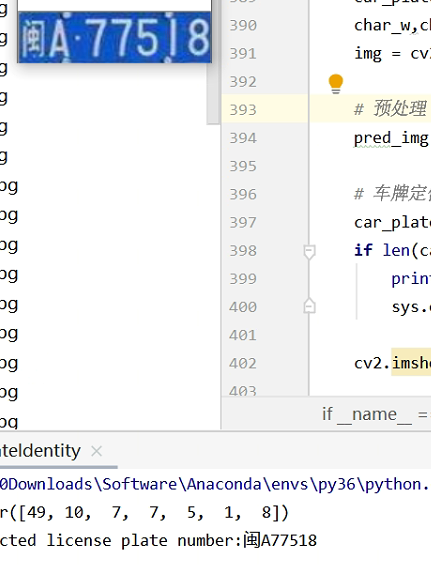Click line number 390 in gutter
The width and height of the screenshot is (431, 567).
[x=243, y=26]
